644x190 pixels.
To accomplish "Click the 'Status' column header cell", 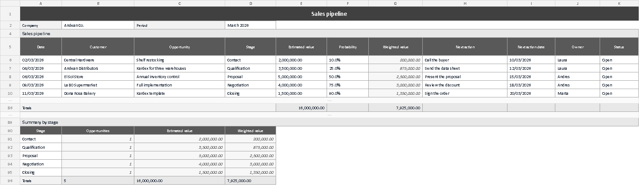I will (619, 47).
